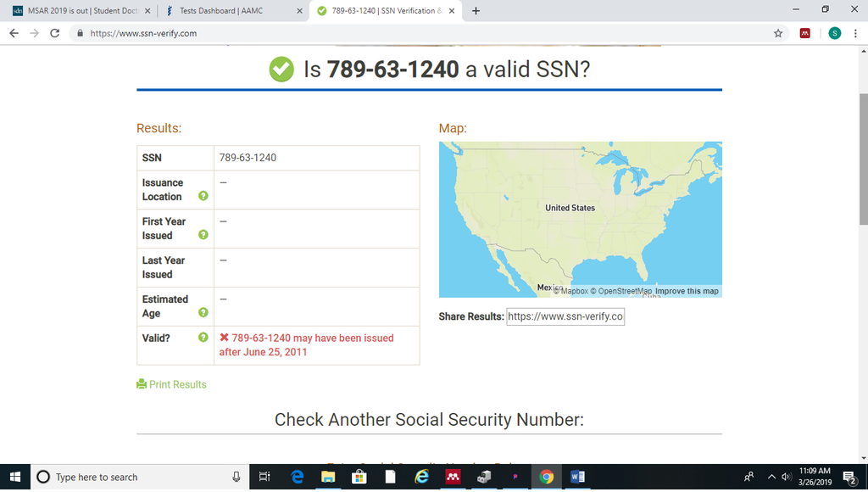Open the Mapbox attribution link
The height and width of the screenshot is (492, 868).
[x=570, y=291]
